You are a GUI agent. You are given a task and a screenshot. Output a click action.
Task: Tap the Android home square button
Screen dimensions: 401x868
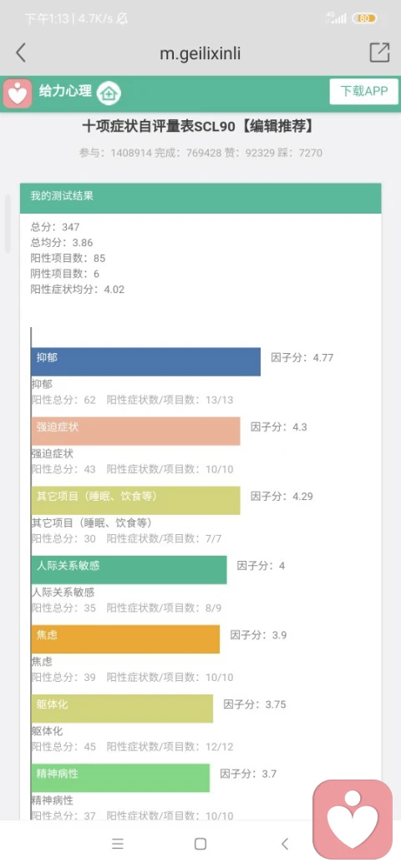pos(200,844)
